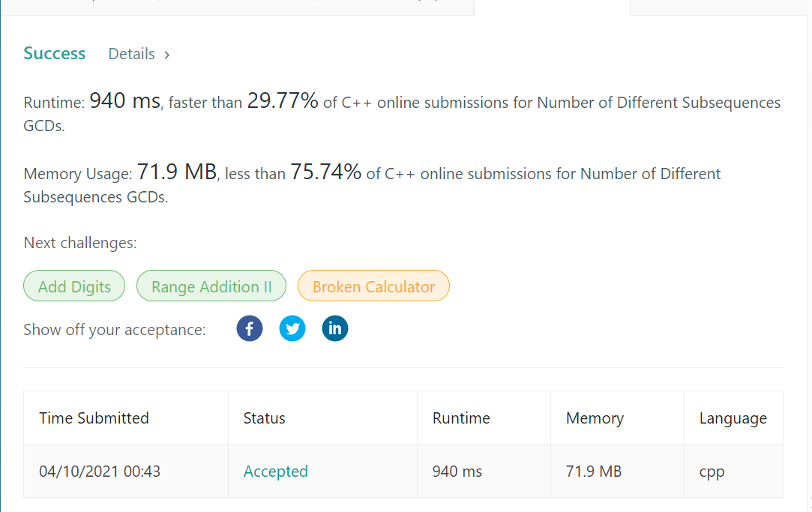Sort by the Memory column header
Image resolution: width=812 pixels, height=512 pixels.
(595, 418)
